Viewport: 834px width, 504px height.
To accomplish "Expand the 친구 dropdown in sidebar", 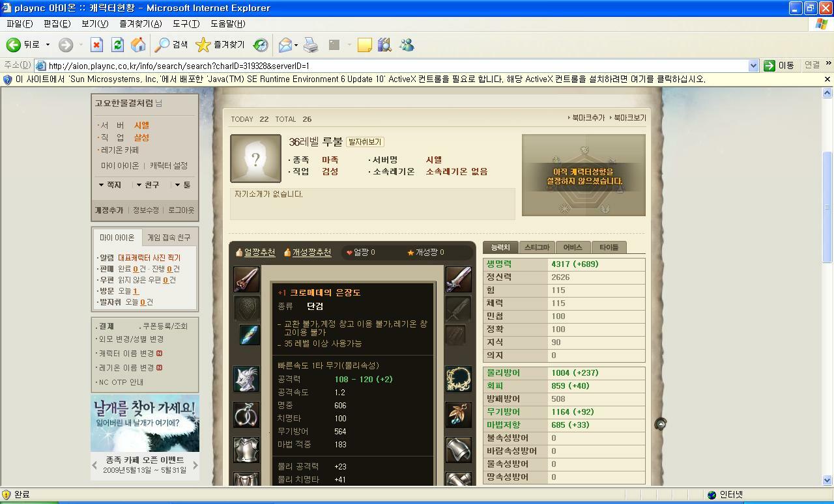I will 148,185.
